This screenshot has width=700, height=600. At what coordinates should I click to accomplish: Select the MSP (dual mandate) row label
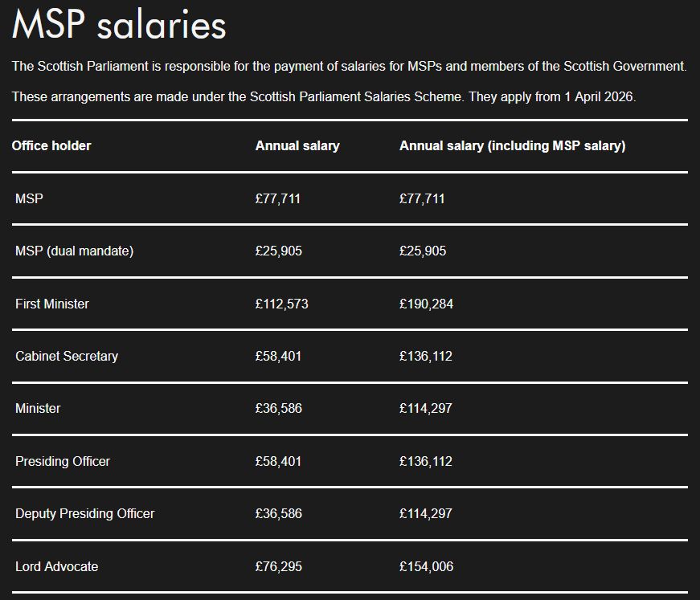coord(74,251)
